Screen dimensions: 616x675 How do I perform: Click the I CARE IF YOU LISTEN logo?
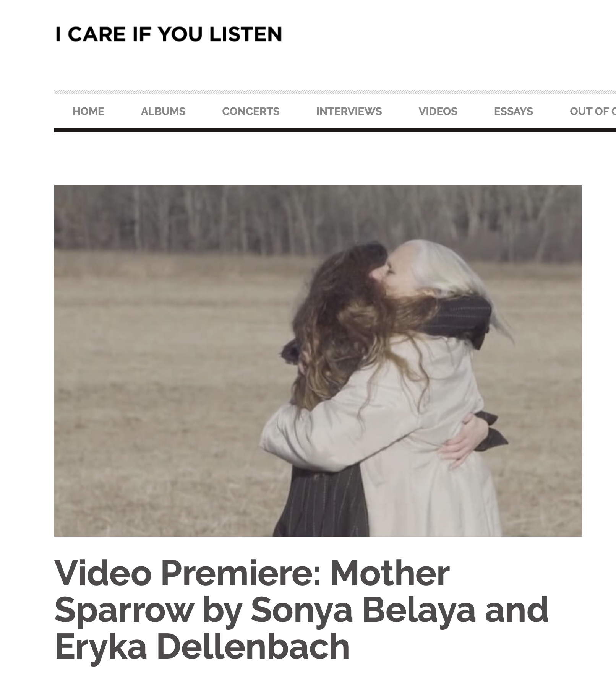click(x=169, y=34)
